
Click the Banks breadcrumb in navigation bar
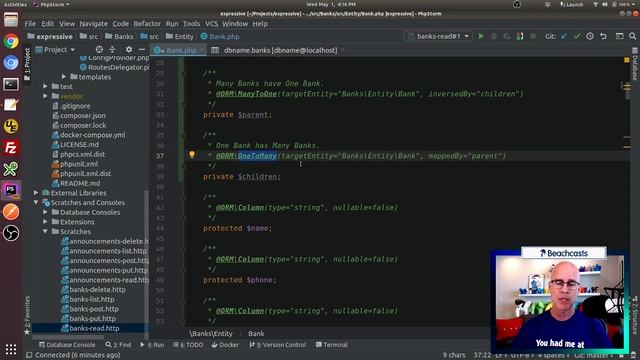click(x=119, y=37)
